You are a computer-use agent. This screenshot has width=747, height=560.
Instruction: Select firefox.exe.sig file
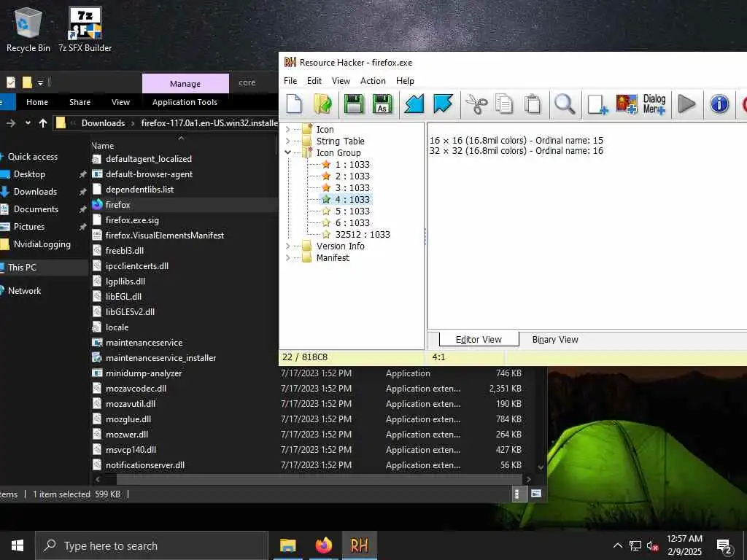132,220
